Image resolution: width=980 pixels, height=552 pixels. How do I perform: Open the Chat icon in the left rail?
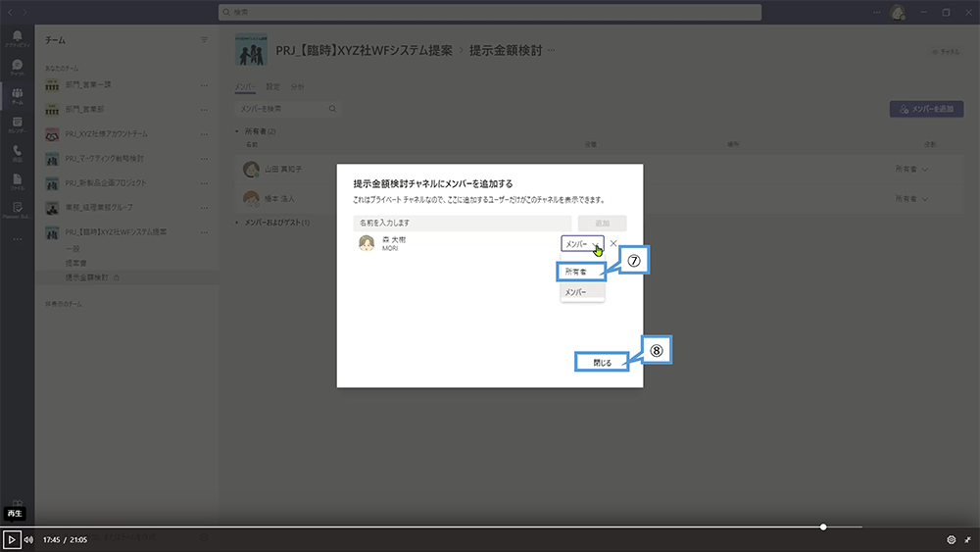(x=17, y=67)
